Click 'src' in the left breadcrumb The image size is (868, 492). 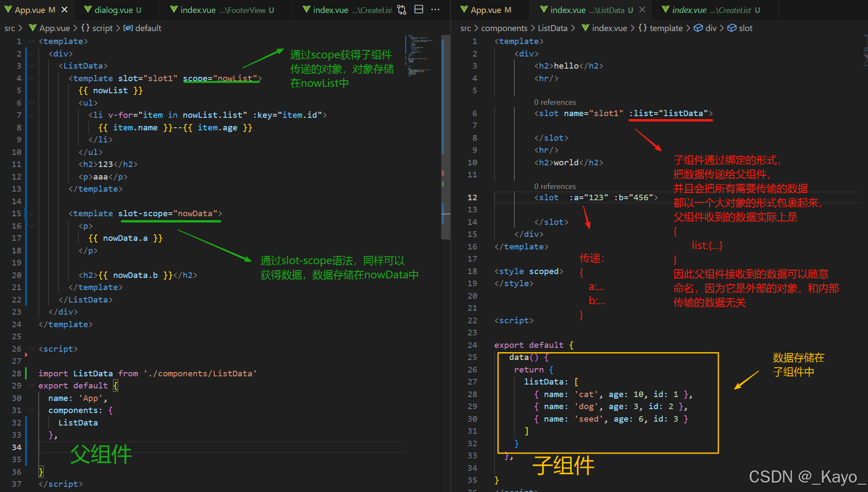[x=9, y=28]
